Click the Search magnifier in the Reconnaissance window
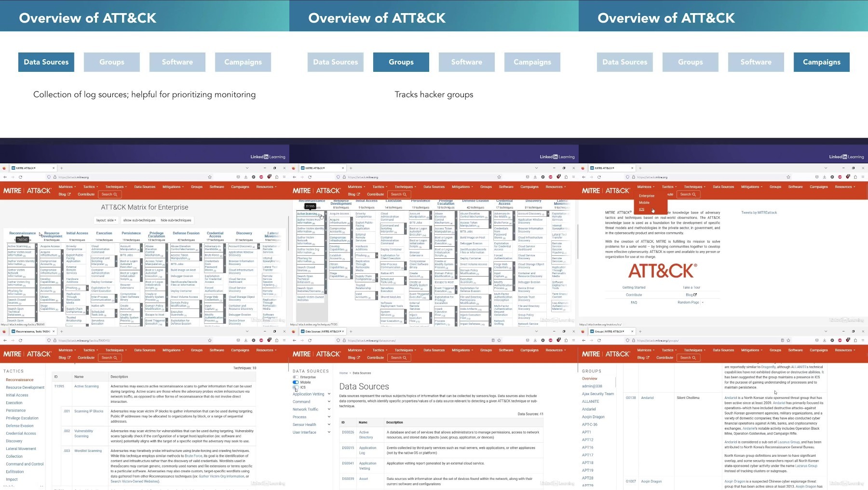Screen dimensions: 868x490 [115, 358]
